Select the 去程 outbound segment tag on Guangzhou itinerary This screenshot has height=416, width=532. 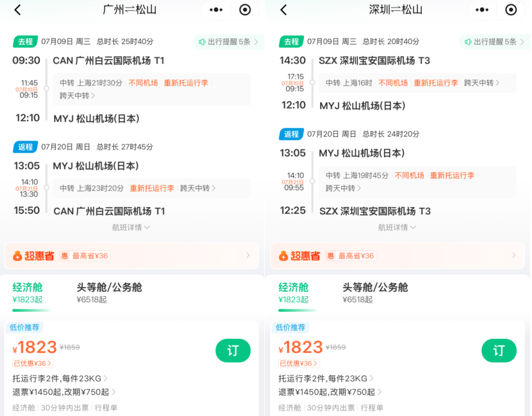pyautogui.click(x=25, y=41)
